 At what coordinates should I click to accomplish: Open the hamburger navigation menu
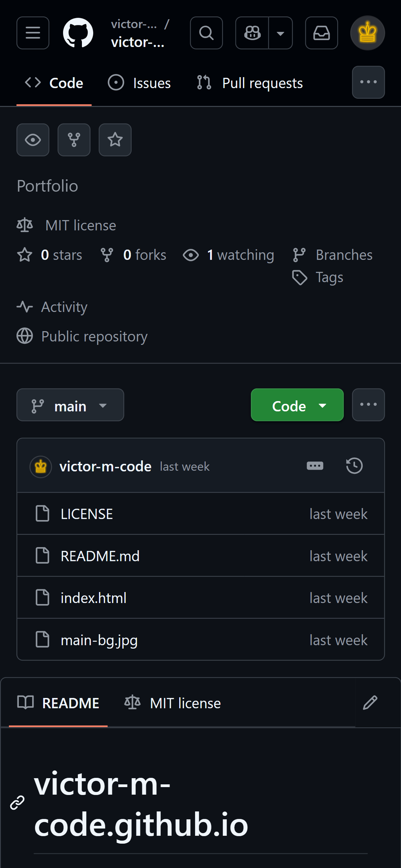pos(33,33)
